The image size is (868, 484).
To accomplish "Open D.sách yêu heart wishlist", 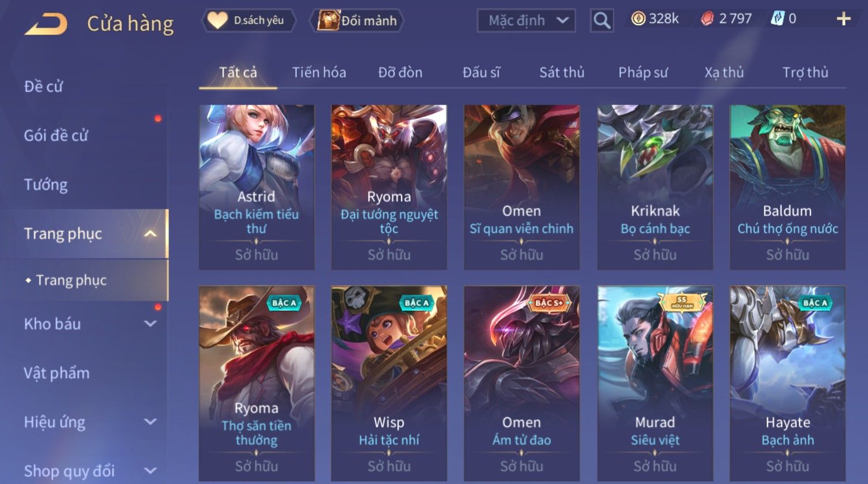I will coord(249,20).
